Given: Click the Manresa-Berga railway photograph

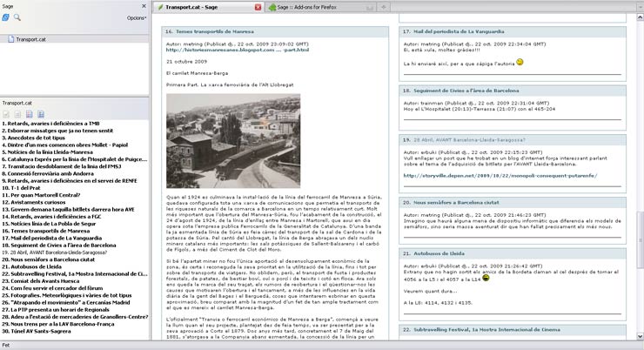Looking at the screenshot, I should pos(233,141).
